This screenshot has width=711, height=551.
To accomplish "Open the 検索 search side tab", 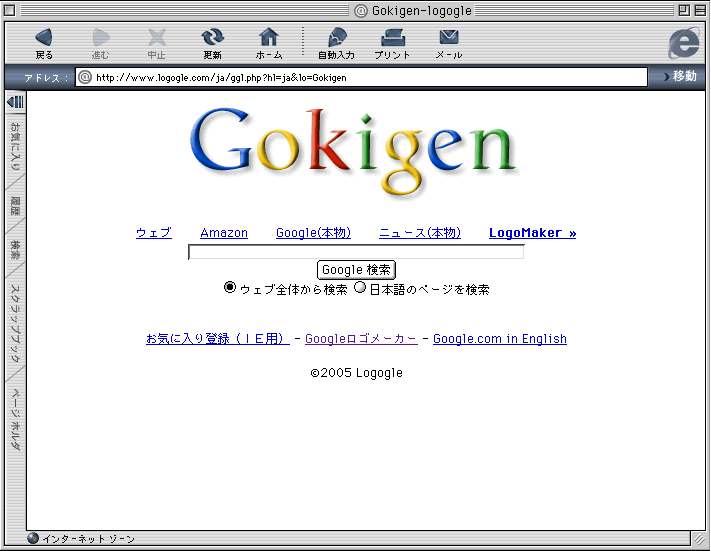I will (x=15, y=250).
